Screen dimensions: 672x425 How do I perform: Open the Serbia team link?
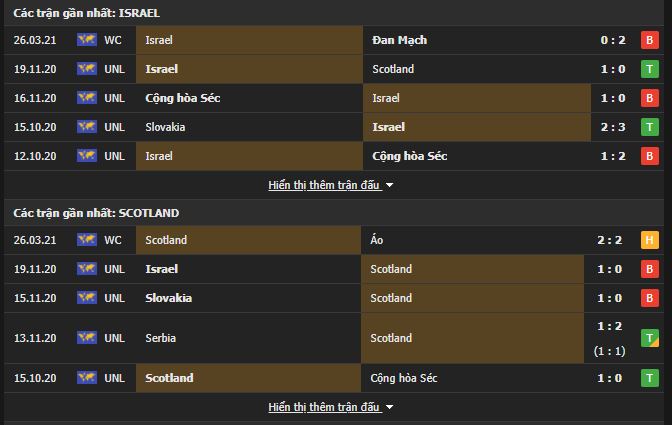[x=161, y=338]
